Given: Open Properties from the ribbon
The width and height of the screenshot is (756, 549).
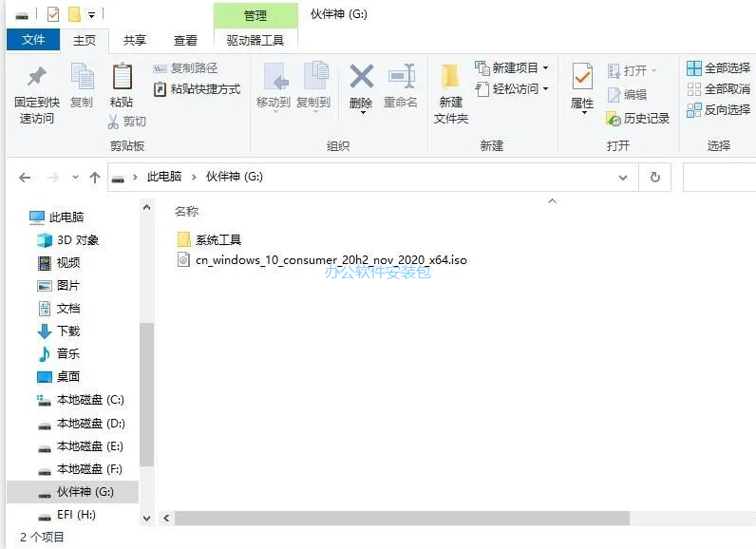Looking at the screenshot, I should pos(582,78).
